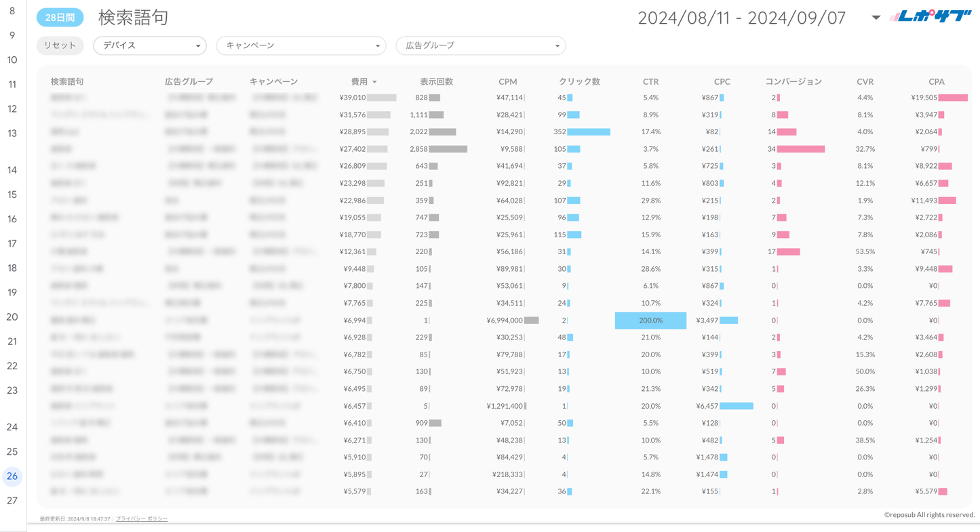Click the 352 clicks blue bar
The image size is (980, 532).
point(588,131)
